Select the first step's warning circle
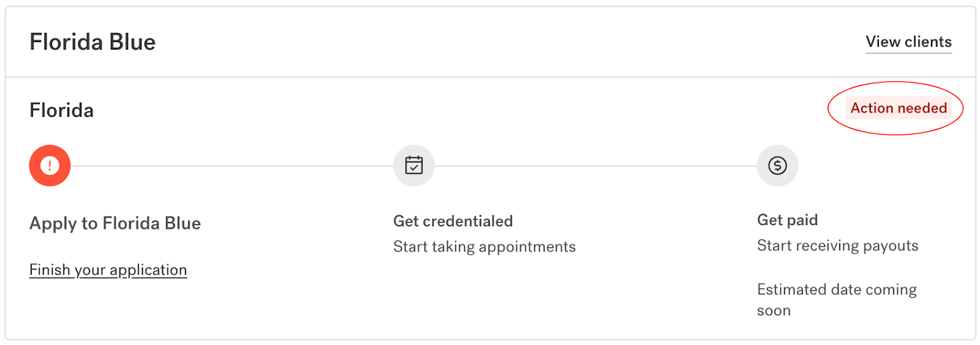This screenshot has width=980, height=345. [50, 166]
